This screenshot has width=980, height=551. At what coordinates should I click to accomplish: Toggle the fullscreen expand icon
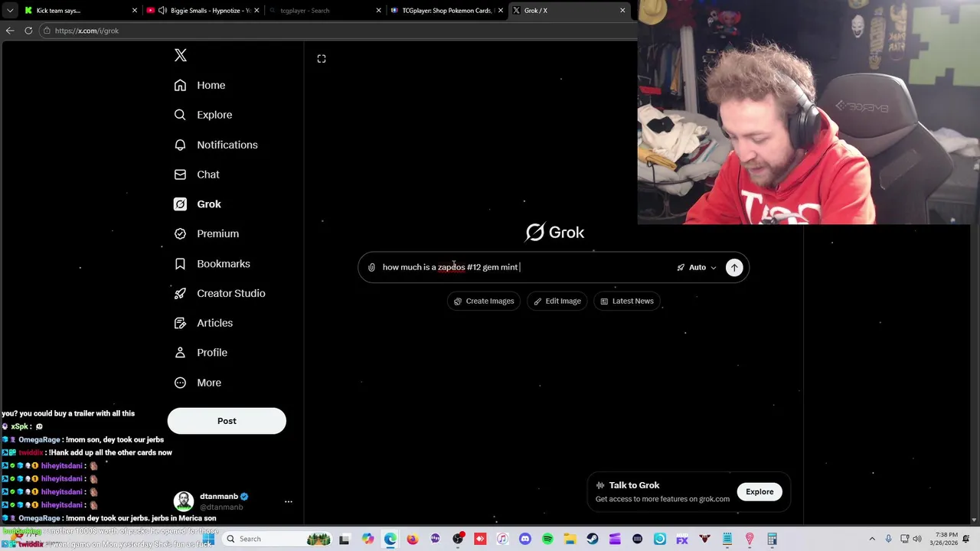click(x=322, y=59)
